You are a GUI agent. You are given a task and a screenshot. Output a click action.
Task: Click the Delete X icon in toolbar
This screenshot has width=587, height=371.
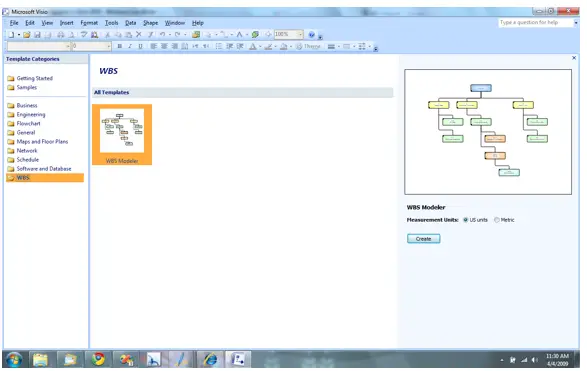[139, 35]
